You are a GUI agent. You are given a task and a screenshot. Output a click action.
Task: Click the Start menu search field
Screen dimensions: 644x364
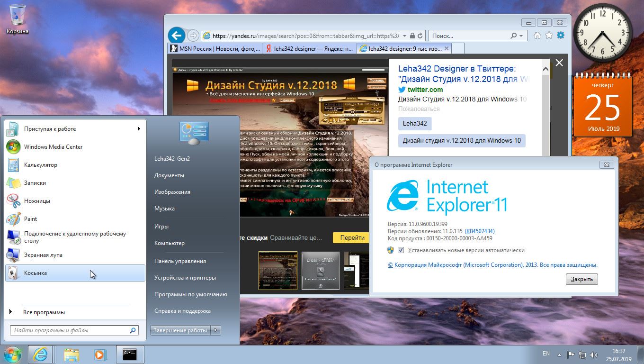click(x=70, y=330)
